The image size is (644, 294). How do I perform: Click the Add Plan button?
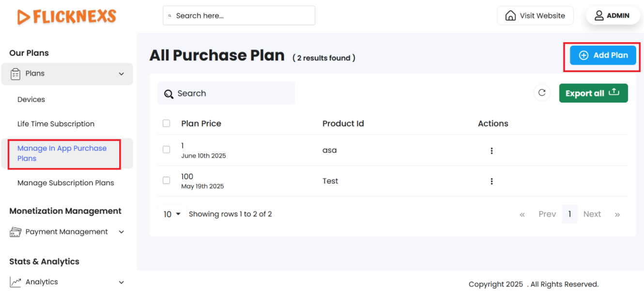coord(603,55)
